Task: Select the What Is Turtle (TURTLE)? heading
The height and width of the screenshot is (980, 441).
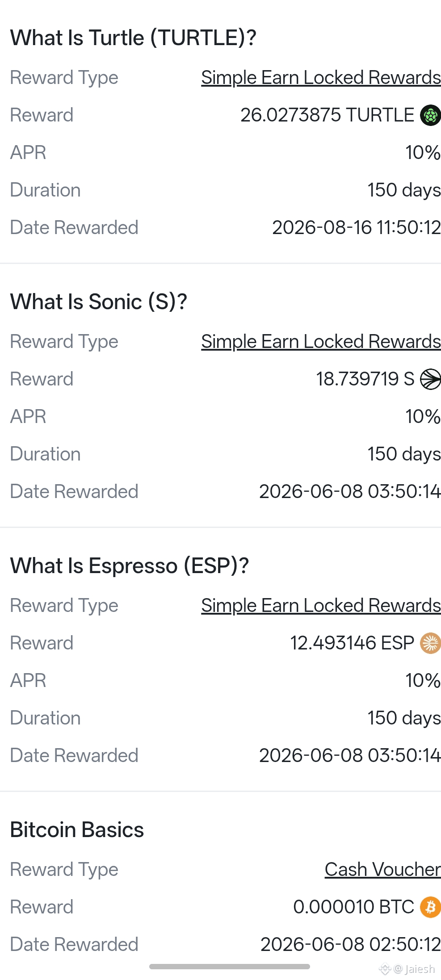Action: point(133,38)
